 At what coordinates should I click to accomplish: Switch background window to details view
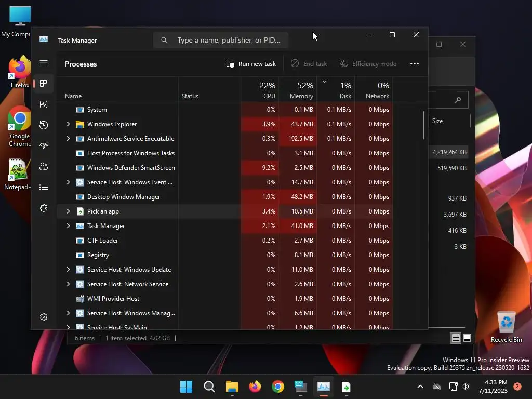pos(456,338)
